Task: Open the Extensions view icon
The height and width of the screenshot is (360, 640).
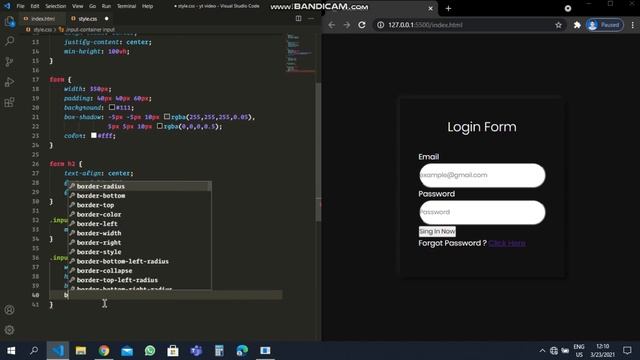Action: click(x=9, y=102)
